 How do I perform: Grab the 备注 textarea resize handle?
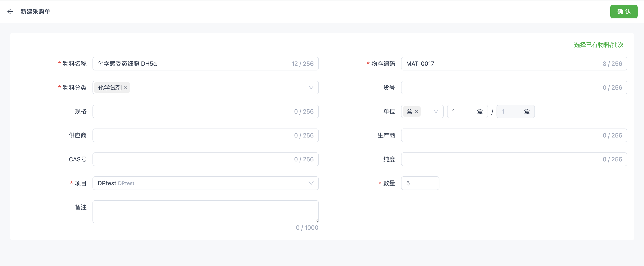tap(316, 221)
